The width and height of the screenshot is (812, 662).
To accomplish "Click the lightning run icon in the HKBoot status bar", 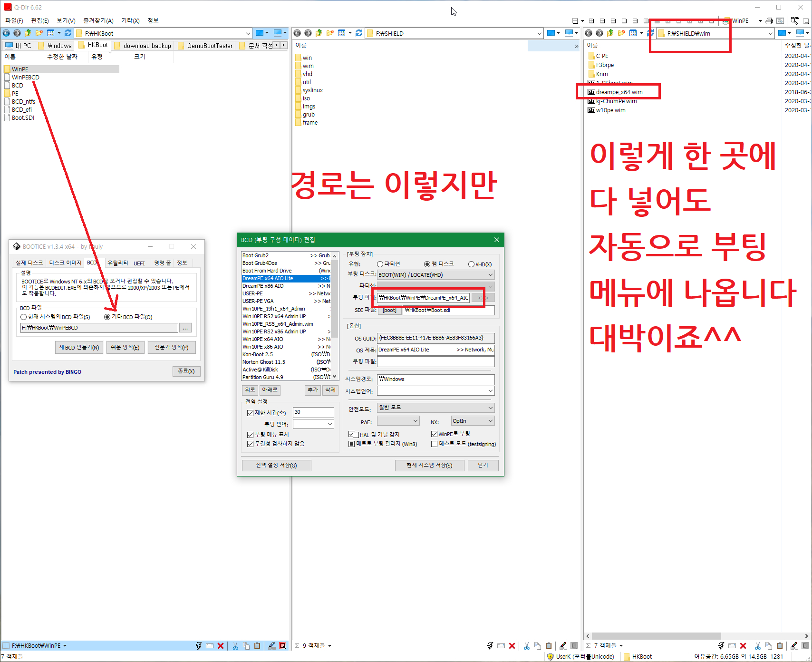I will pyautogui.click(x=199, y=646).
